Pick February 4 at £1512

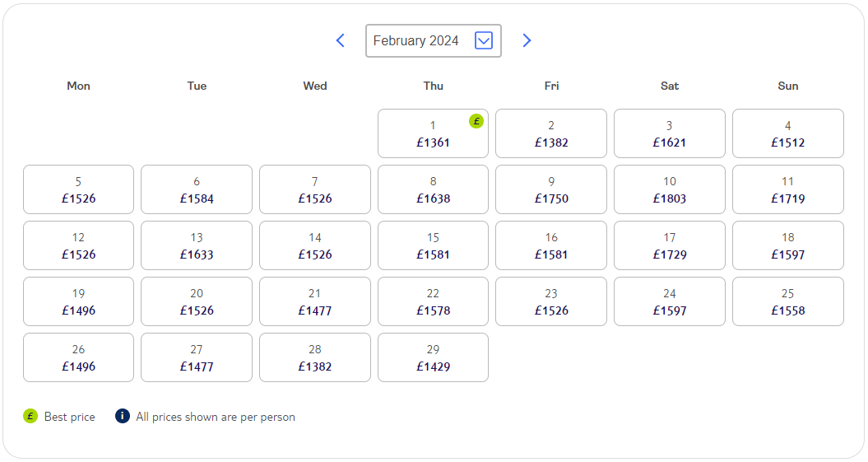point(787,133)
